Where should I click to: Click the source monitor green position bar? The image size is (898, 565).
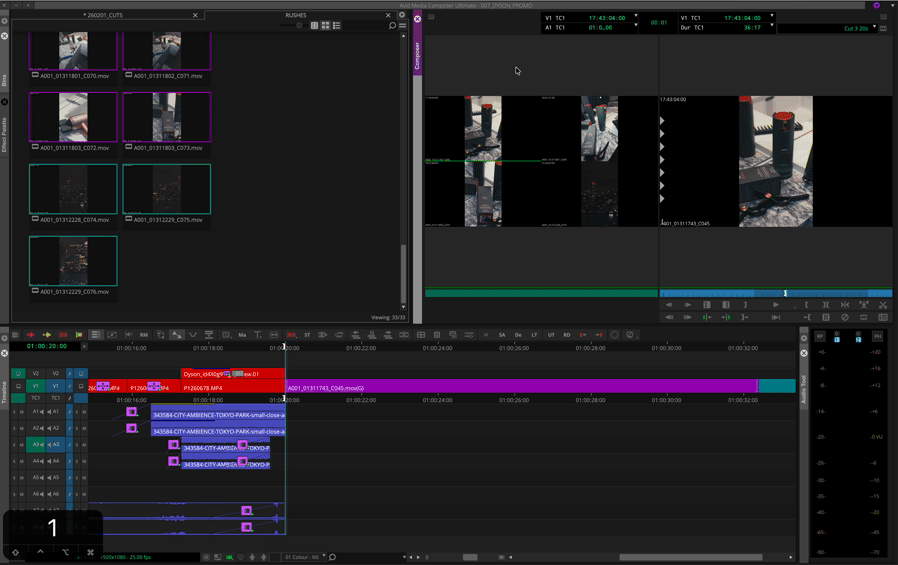[x=541, y=294]
